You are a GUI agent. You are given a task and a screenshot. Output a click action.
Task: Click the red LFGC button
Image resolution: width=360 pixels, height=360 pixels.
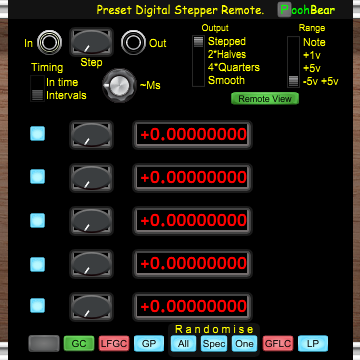click(x=114, y=344)
